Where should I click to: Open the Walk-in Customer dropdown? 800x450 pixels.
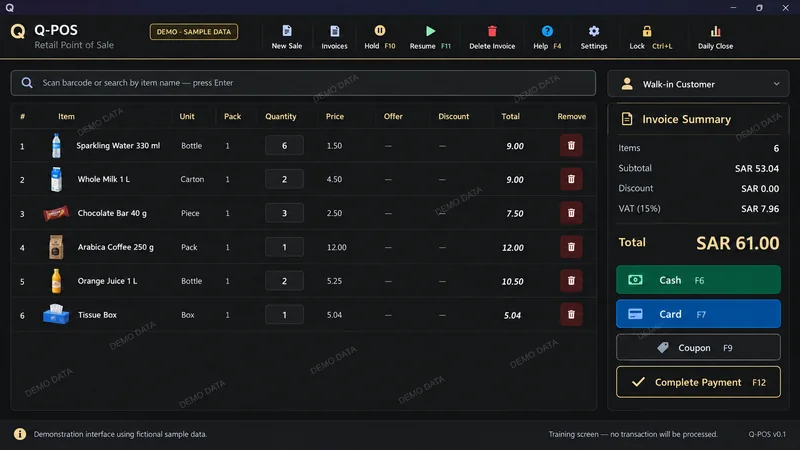click(698, 84)
